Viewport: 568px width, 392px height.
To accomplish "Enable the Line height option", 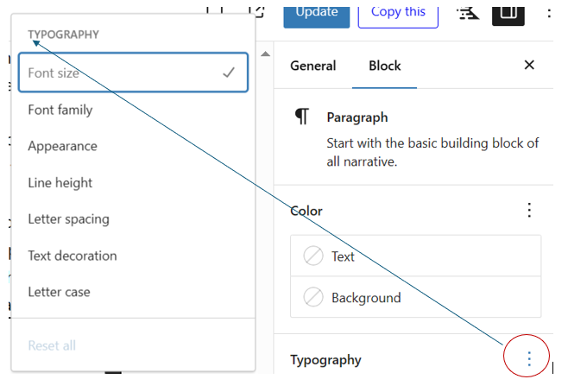I will click(x=133, y=183).
